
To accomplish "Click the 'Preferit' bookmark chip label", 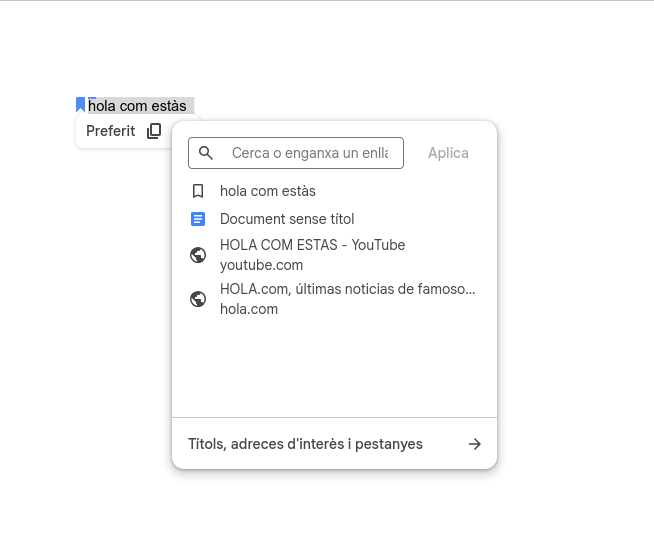I will [x=110, y=131].
